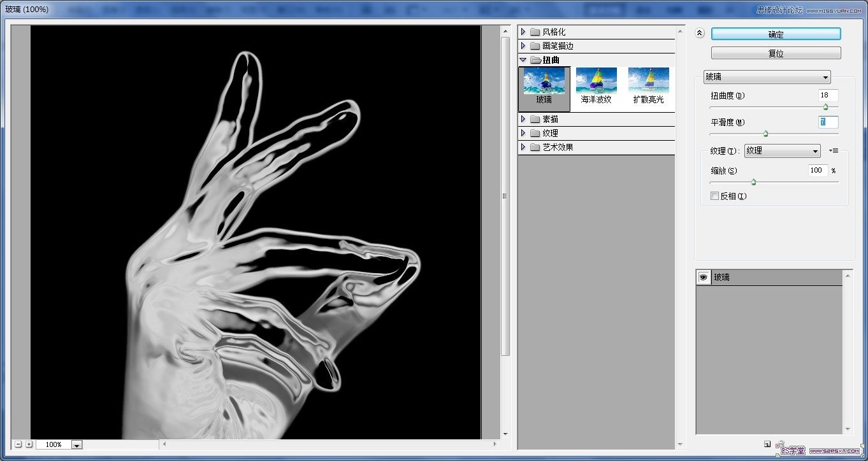Click the 扭曲度 distortion slider handle
The width and height of the screenshot is (868, 461).
click(x=825, y=107)
